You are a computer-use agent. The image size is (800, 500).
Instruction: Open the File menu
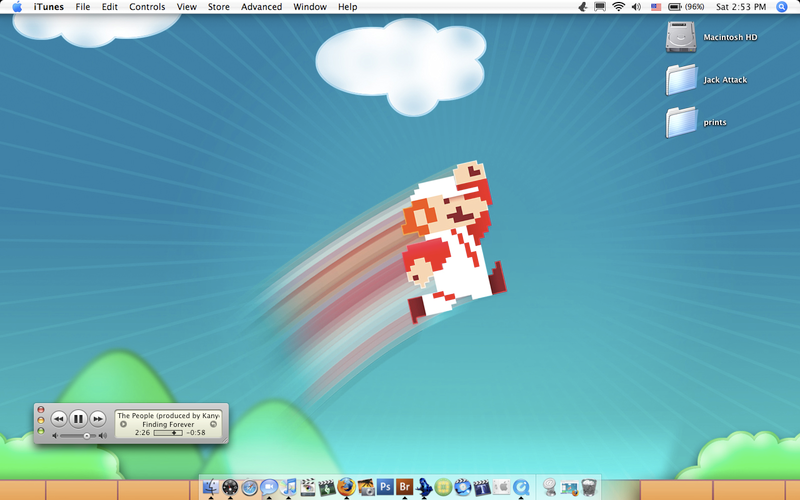[x=83, y=7]
